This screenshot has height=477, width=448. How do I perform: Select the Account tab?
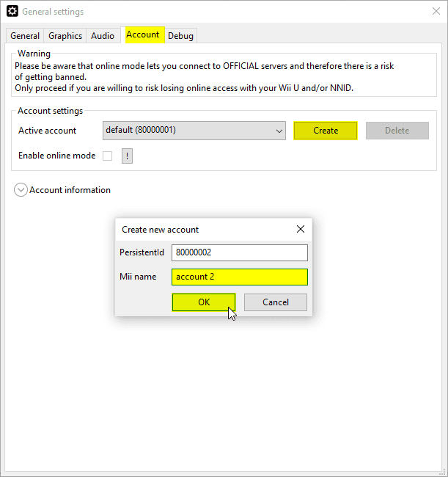click(x=142, y=34)
